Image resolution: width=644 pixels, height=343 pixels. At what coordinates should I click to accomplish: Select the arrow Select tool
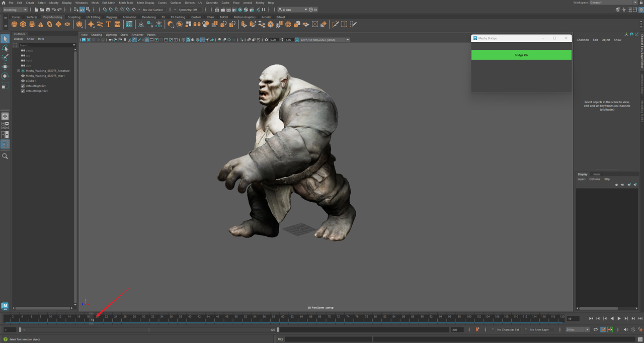tap(5, 39)
